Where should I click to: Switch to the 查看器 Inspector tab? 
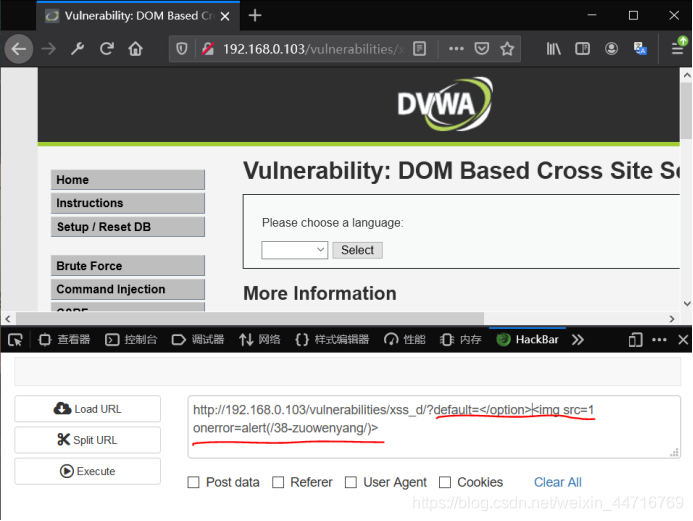coord(64,340)
